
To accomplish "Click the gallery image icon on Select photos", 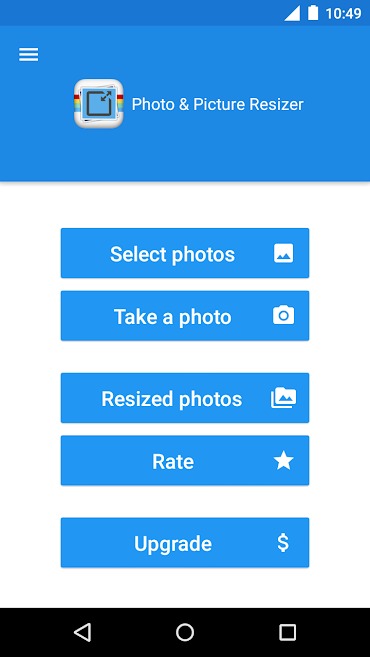I will [x=284, y=253].
